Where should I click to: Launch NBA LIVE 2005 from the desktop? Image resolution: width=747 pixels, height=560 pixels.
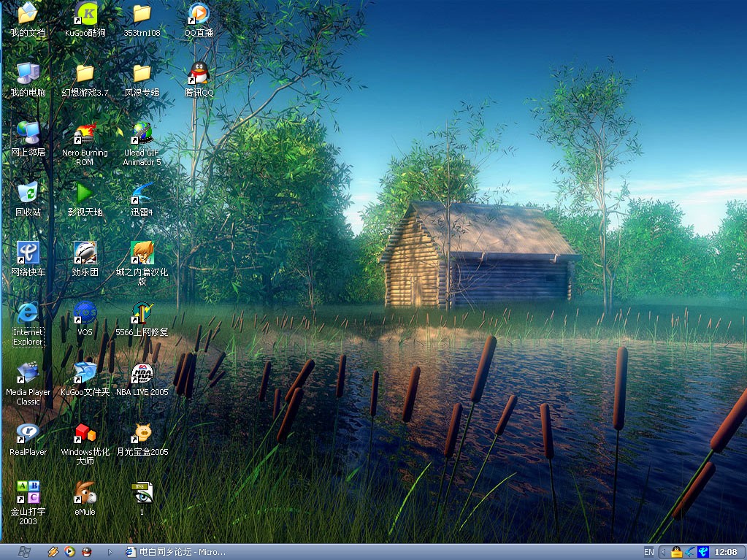(142, 373)
